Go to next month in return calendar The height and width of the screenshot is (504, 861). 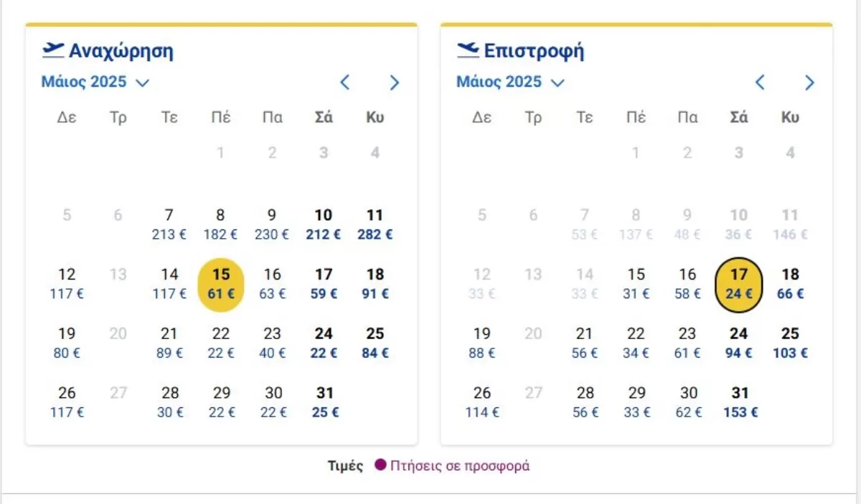tap(809, 82)
